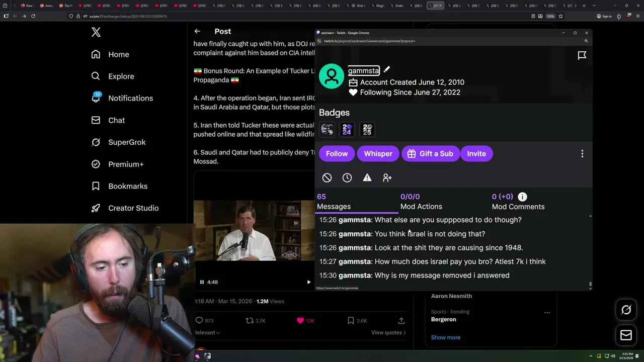Toggle the like heart showing 13K
Screen dimensions: 644x362
tap(300, 320)
